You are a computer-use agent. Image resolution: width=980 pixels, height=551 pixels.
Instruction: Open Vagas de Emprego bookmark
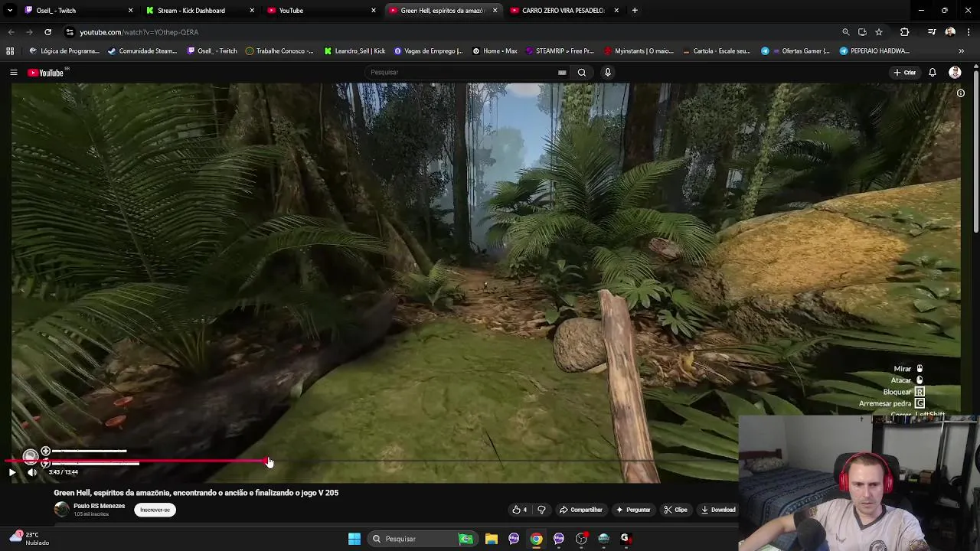(428, 51)
